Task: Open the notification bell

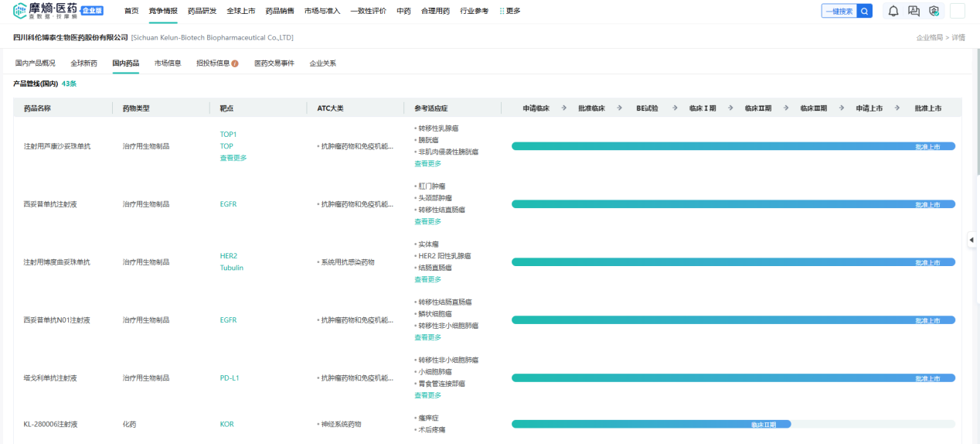Action: point(893,11)
